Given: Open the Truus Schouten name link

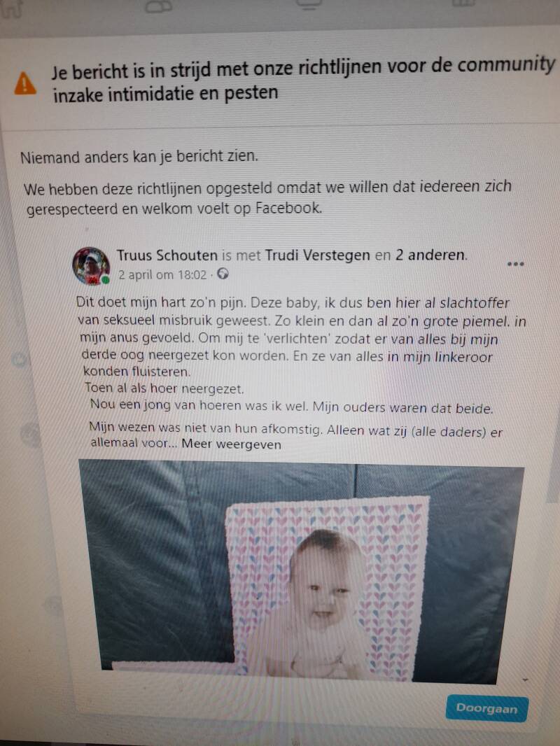Looking at the screenshot, I should pyautogui.click(x=167, y=255).
